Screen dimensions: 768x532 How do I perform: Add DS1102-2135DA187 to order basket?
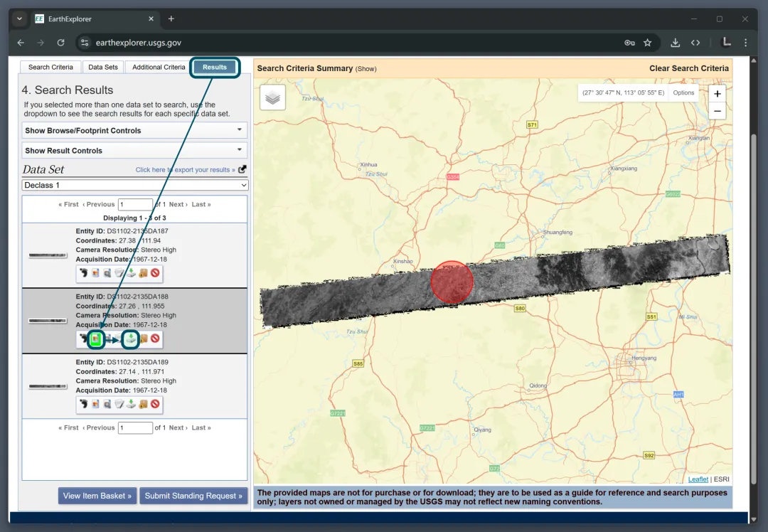pyautogui.click(x=143, y=273)
